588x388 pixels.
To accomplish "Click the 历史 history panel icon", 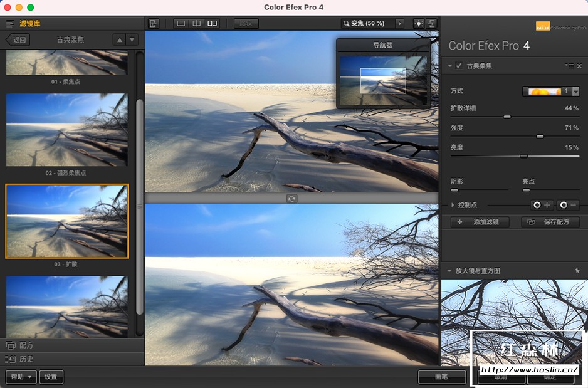I will pos(11,359).
